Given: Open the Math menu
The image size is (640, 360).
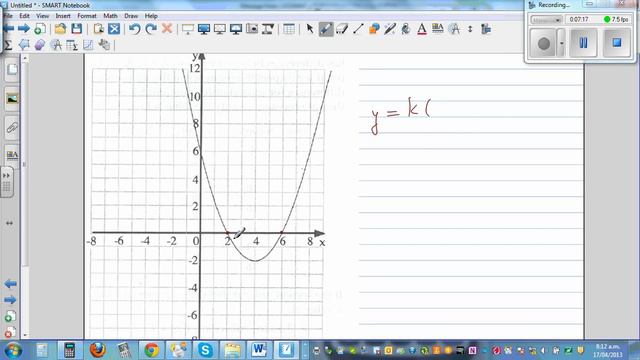Looking at the screenshot, I should pyautogui.click(x=110, y=16).
